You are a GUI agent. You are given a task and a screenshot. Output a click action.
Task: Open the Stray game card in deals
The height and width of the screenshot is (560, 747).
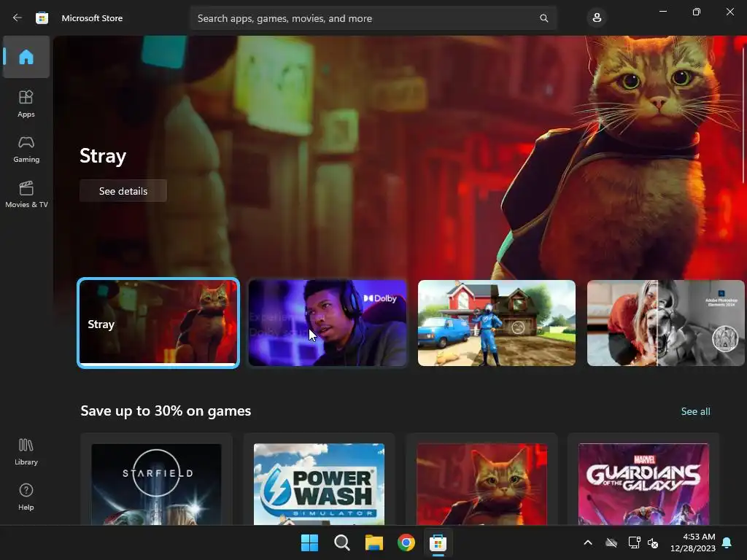tap(481, 480)
